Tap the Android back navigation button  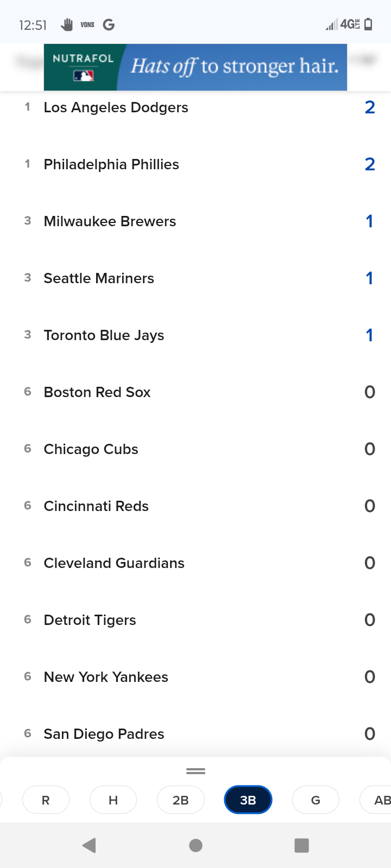click(89, 845)
